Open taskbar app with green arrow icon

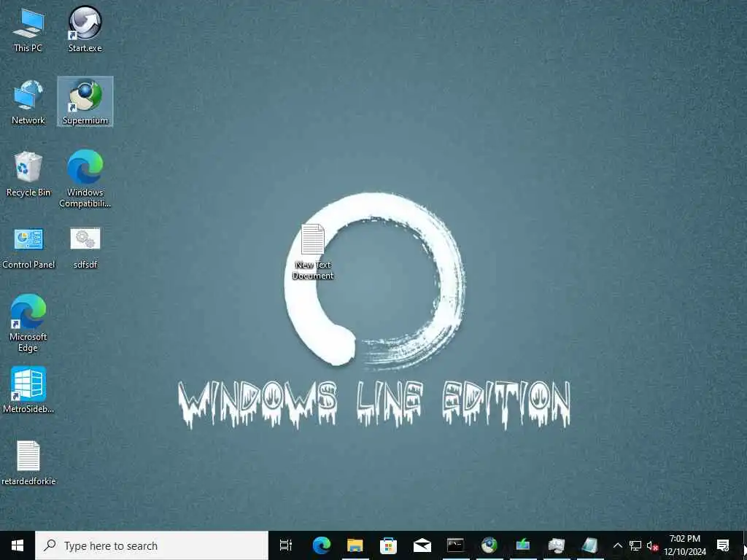coord(522,545)
